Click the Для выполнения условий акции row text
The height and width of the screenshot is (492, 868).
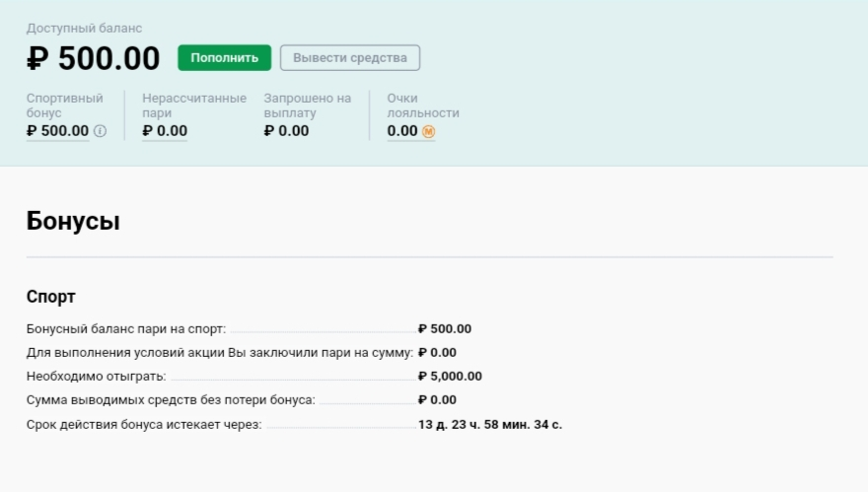click(x=219, y=353)
